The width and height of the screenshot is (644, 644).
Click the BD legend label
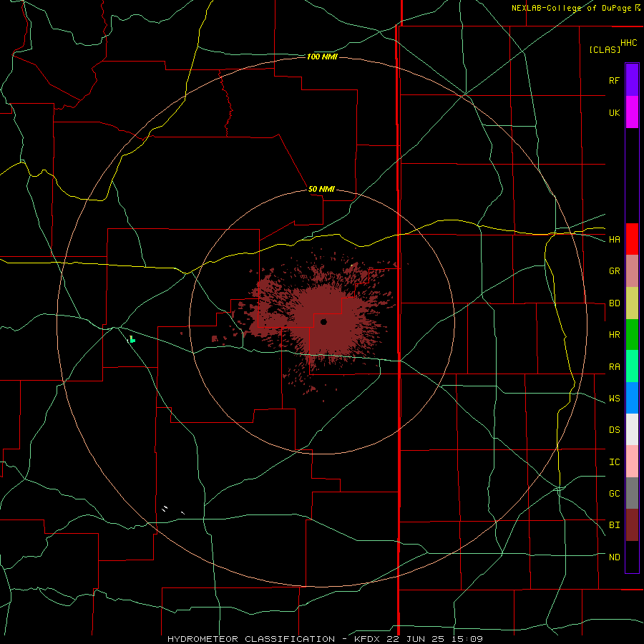click(614, 303)
